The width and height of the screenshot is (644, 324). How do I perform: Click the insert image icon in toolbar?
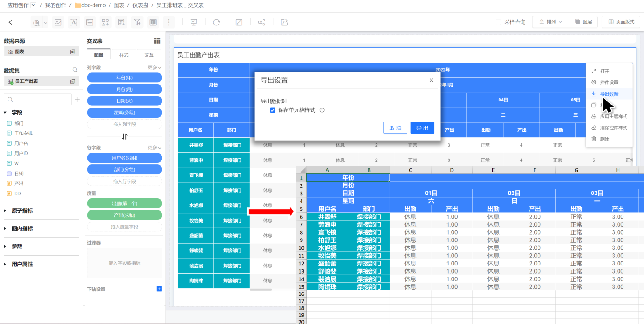[58, 22]
